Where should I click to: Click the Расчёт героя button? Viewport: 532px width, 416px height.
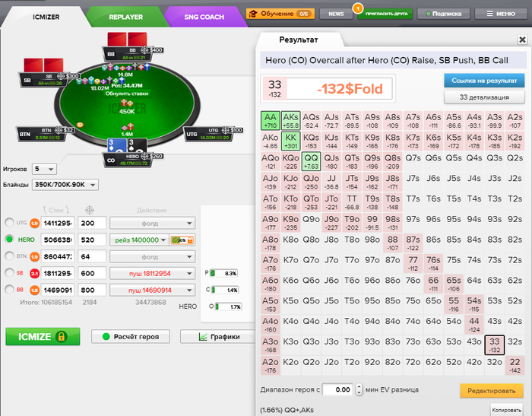pyautogui.click(x=131, y=337)
